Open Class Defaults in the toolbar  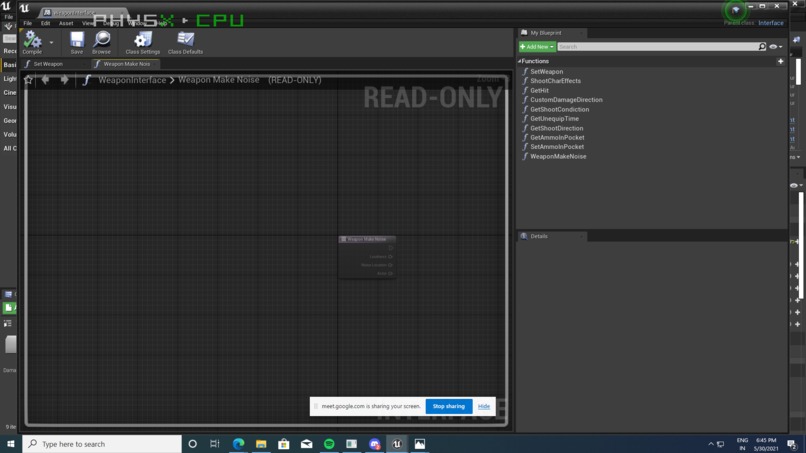(x=185, y=42)
